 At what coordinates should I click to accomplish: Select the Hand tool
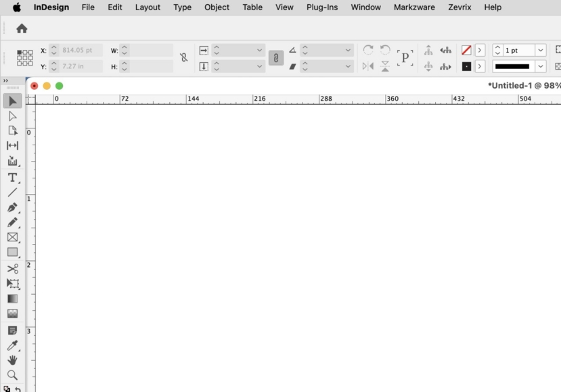tap(13, 360)
